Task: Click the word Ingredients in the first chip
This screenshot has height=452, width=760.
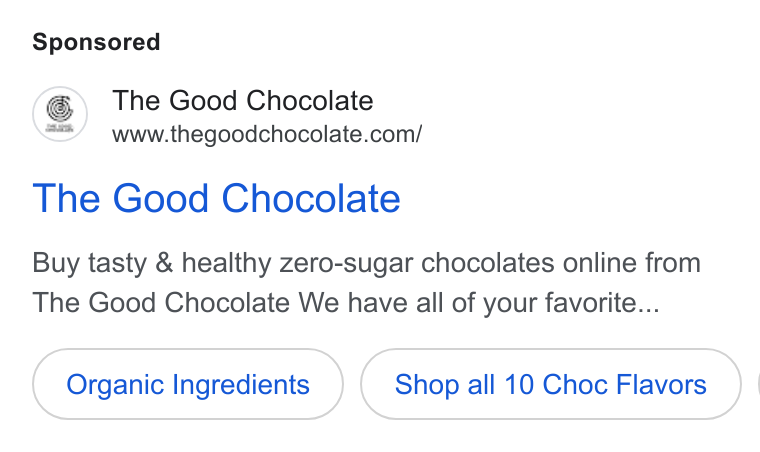Action: pos(241,386)
